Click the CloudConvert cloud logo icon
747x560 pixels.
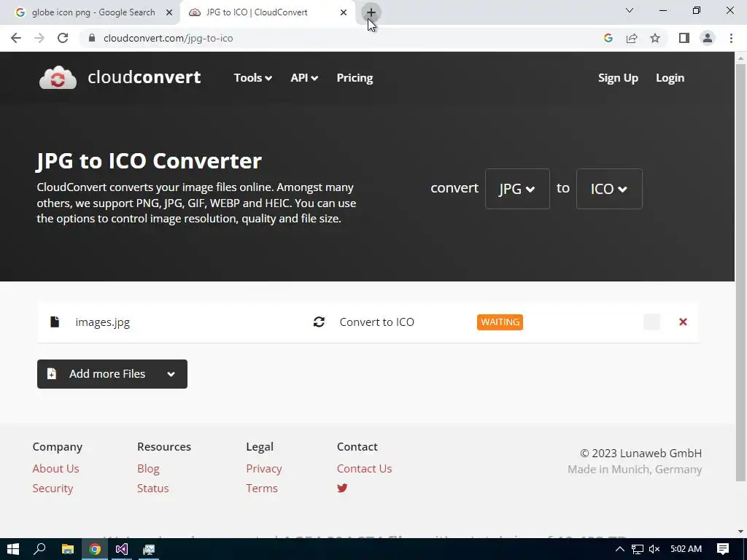click(58, 77)
